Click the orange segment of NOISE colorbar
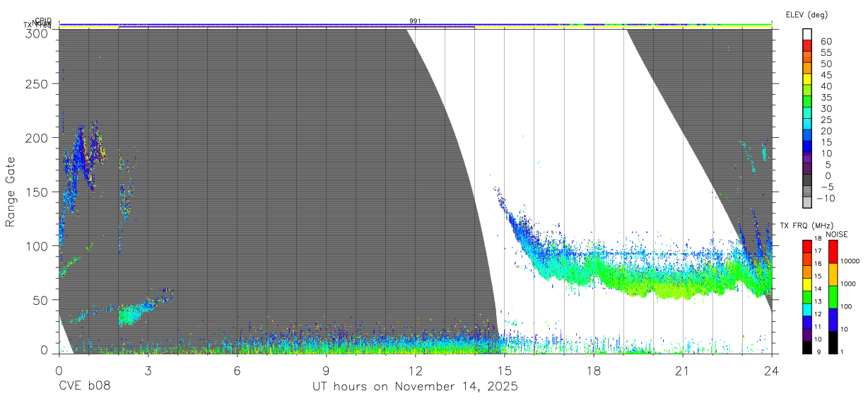Viewport: 868px width, 401px height. click(x=832, y=274)
